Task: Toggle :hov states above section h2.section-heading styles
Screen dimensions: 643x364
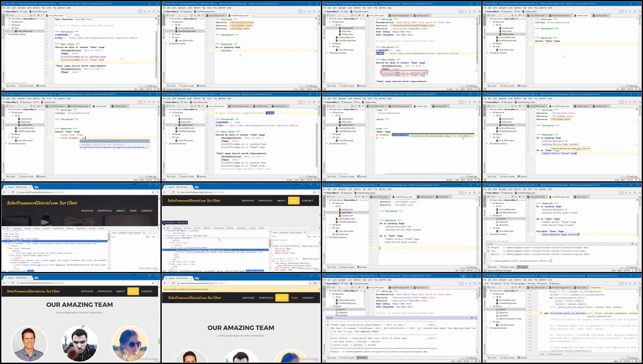Action: 309,236
